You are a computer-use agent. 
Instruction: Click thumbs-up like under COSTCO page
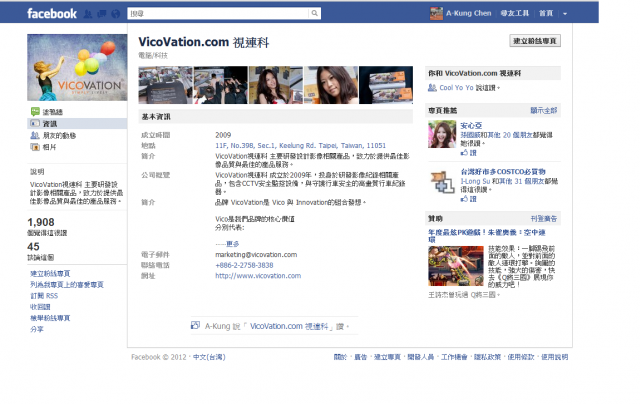464,199
